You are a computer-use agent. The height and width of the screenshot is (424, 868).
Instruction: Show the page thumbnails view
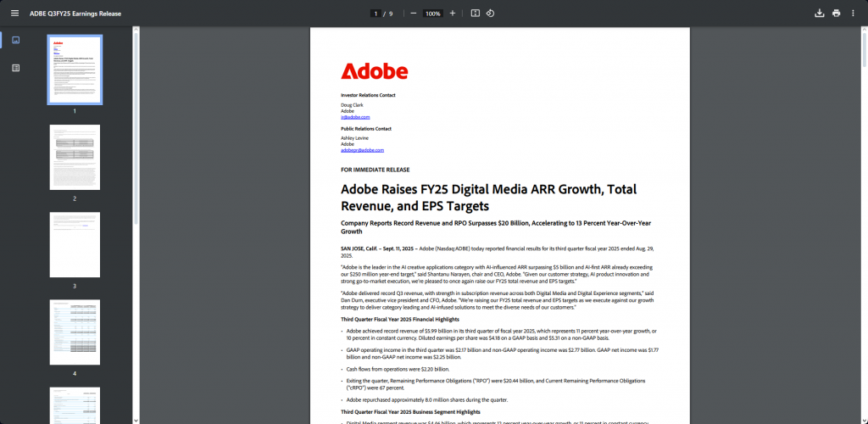click(x=16, y=40)
